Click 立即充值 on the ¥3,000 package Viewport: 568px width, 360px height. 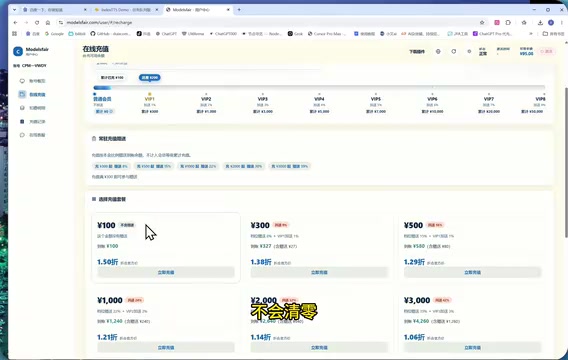click(472, 347)
